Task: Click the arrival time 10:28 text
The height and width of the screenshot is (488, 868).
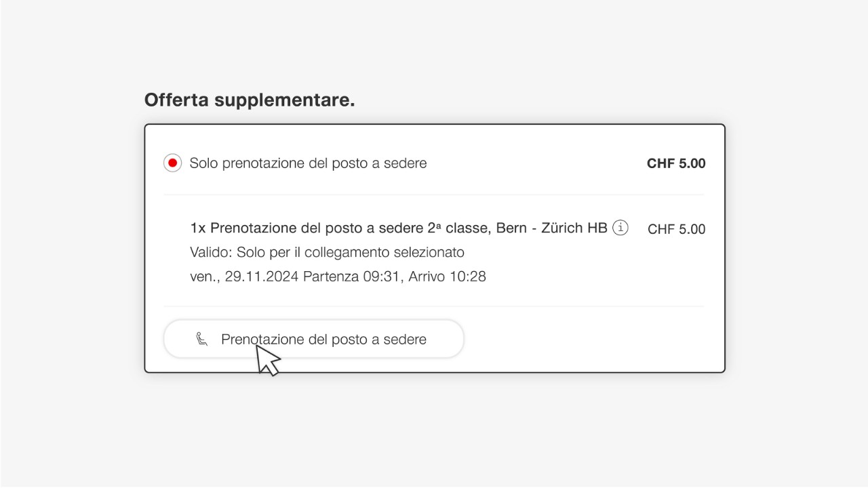Action: (x=469, y=277)
